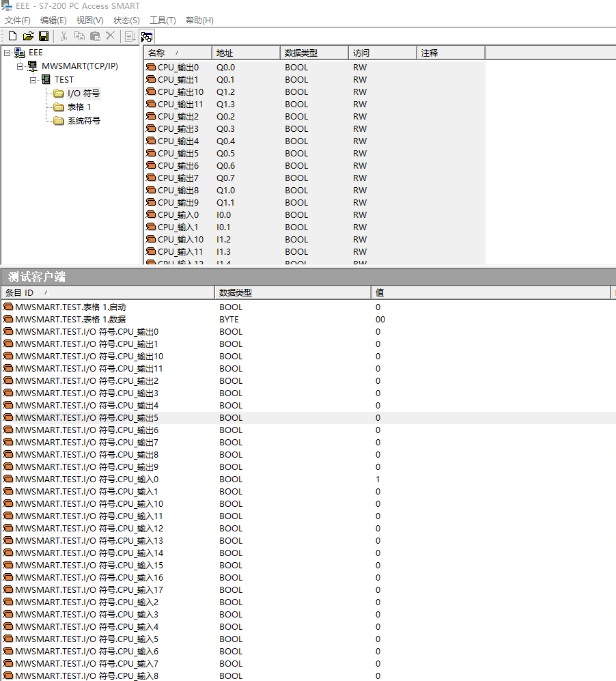Click the add items to test client icon
This screenshot has width=616, height=681.
(130, 36)
